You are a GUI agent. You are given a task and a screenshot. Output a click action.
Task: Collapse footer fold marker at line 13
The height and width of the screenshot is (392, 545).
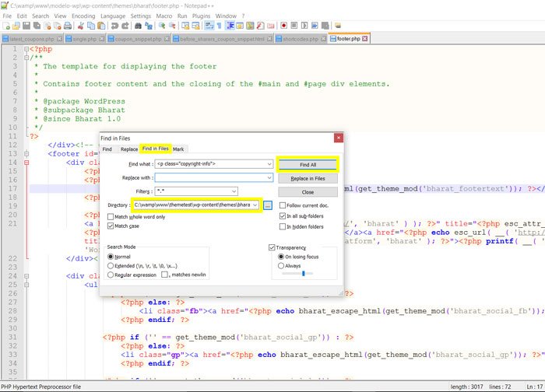pos(26,153)
